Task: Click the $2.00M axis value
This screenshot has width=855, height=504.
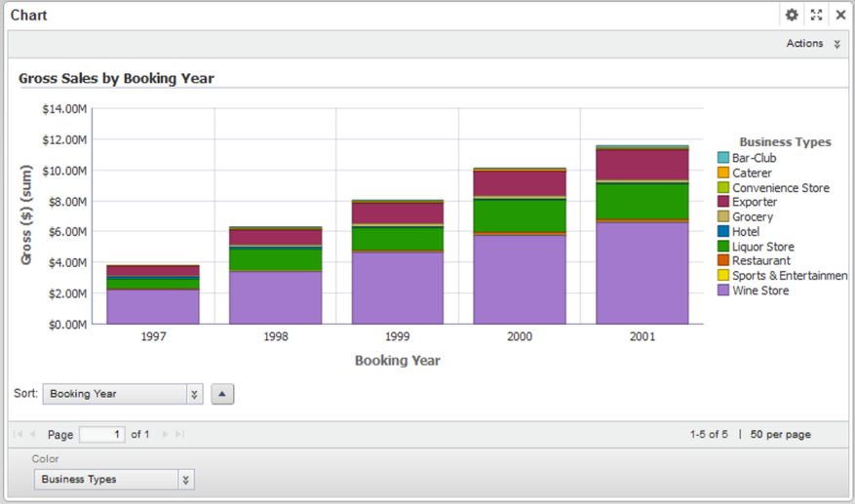Action: pyautogui.click(x=66, y=293)
